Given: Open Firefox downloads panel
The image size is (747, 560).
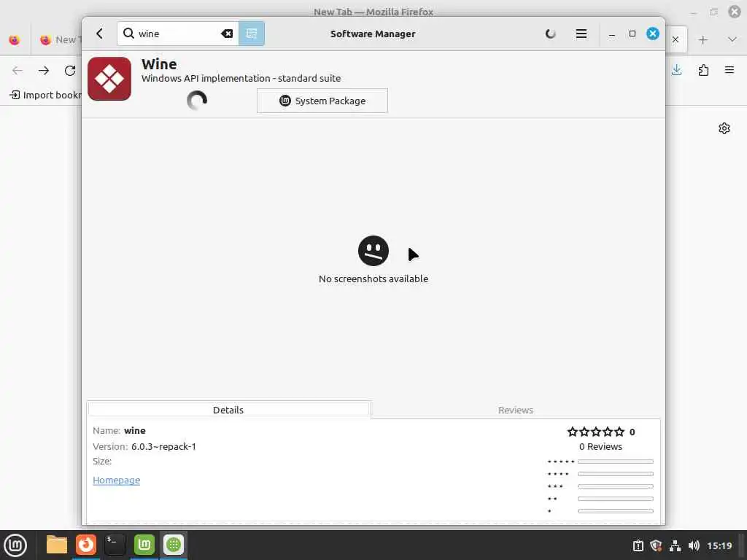Looking at the screenshot, I should tap(676, 70).
